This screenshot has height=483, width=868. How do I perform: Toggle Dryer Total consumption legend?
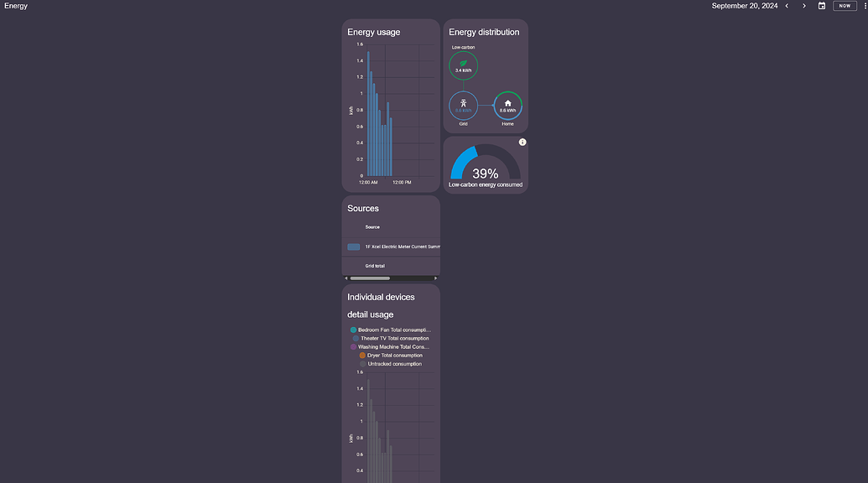click(391, 356)
